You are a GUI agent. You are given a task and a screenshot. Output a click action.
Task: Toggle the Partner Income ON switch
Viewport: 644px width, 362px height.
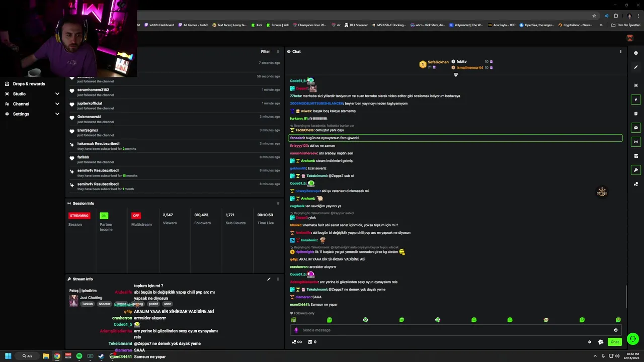pos(104,215)
